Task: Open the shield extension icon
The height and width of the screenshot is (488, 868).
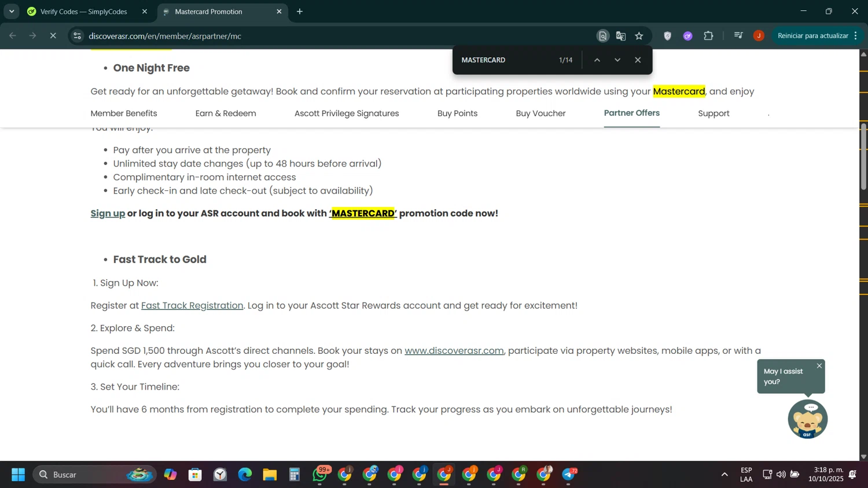Action: (667, 36)
